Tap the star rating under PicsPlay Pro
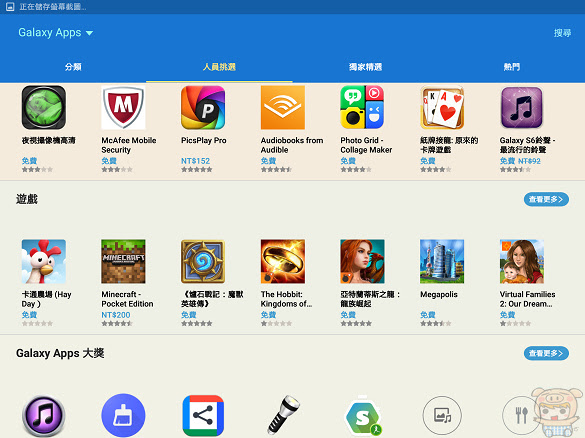The width and height of the screenshot is (585, 438). point(197,169)
